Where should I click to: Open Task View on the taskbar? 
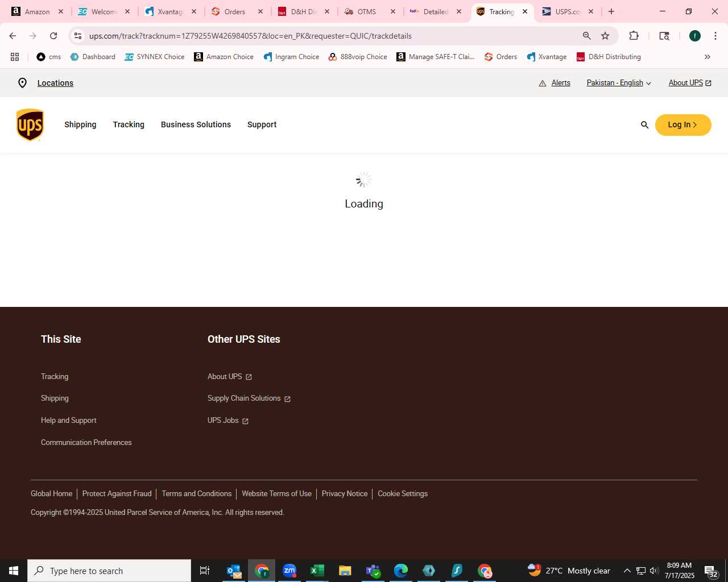[205, 571]
